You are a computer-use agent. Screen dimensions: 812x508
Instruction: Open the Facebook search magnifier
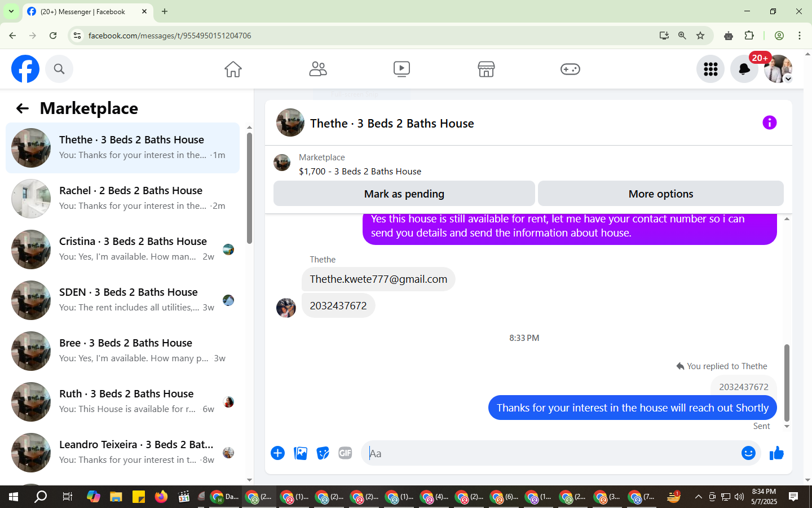pos(59,69)
